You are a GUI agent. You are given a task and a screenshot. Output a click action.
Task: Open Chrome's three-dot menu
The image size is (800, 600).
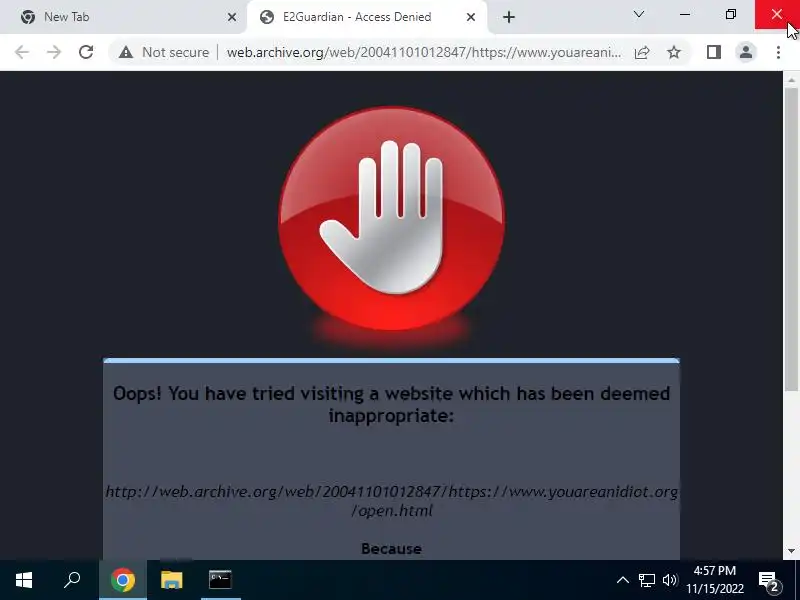tap(778, 52)
